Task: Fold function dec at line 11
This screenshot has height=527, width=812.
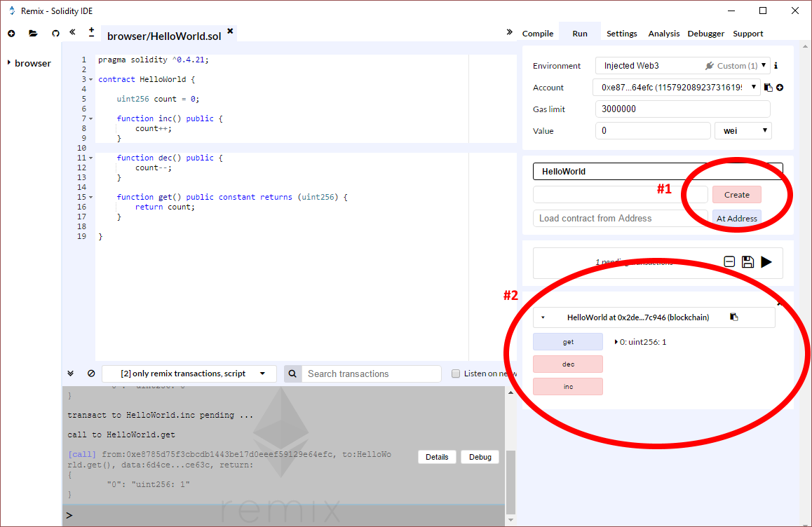Action: point(91,158)
